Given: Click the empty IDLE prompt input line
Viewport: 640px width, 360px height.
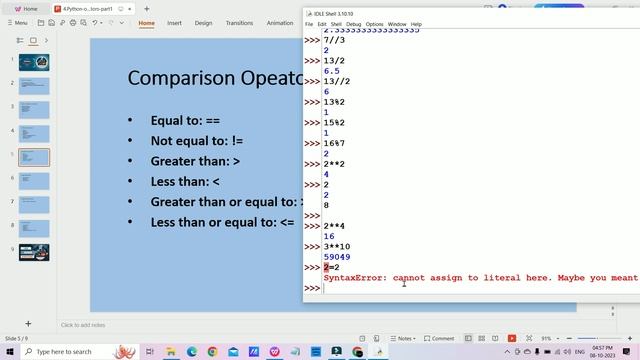Looking at the screenshot, I should coord(482,288).
